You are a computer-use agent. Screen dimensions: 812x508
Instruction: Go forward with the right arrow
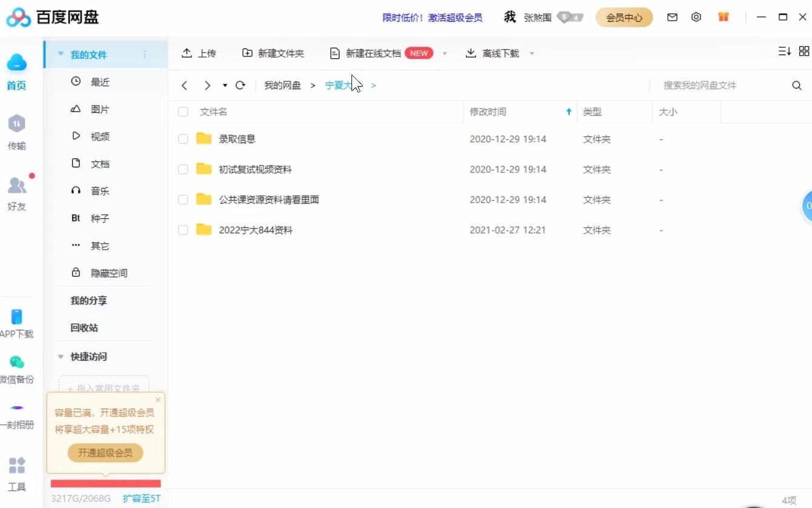click(x=207, y=85)
